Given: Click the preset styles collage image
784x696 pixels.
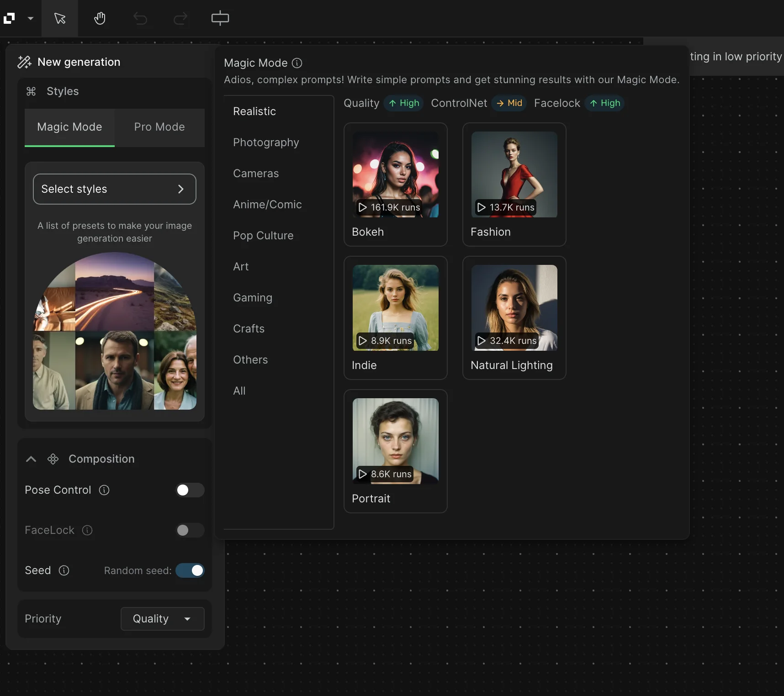Looking at the screenshot, I should [115, 331].
